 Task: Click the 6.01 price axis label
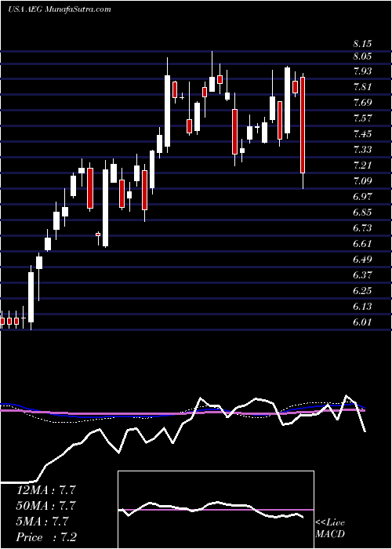pos(362,322)
